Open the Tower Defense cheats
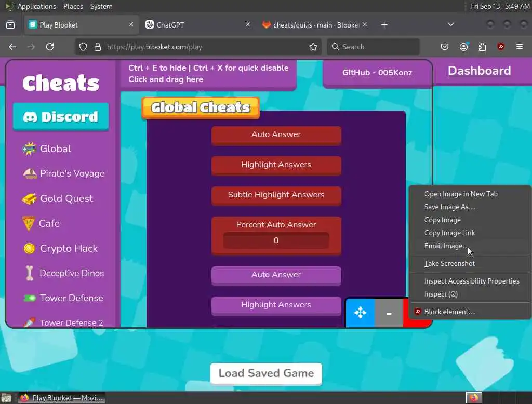Screen dimensions: 532x404 click(63, 298)
